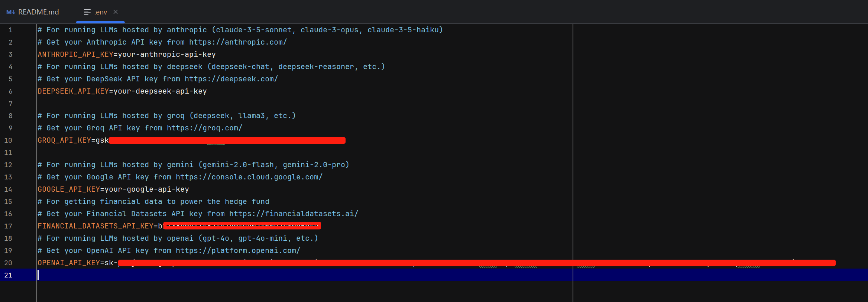
Task: Click comment about LLMs hosted by gemini
Action: tap(194, 165)
